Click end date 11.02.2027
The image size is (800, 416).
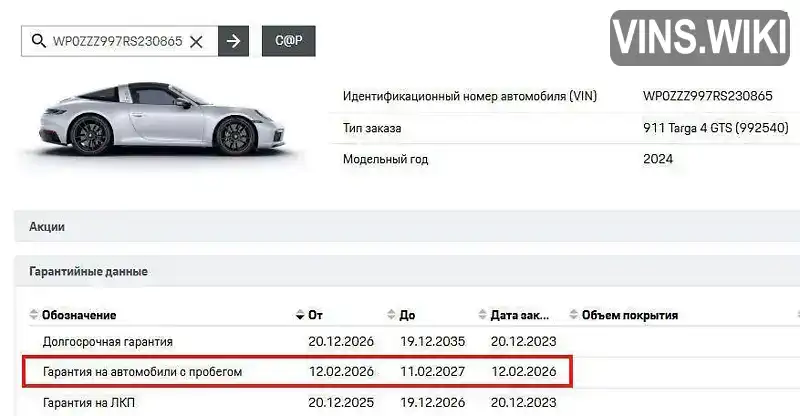432,372
